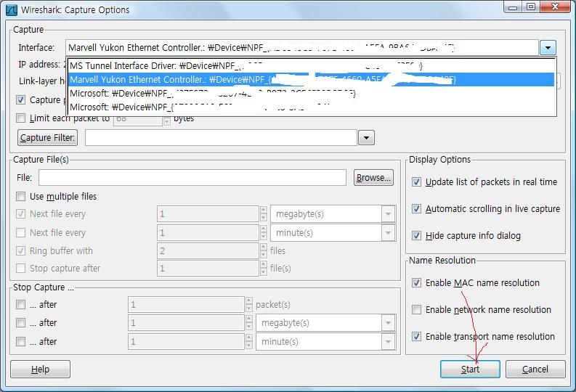This screenshot has width=576, height=392.
Task: Toggle Ring buffer with checkbox
Action: click(x=21, y=250)
